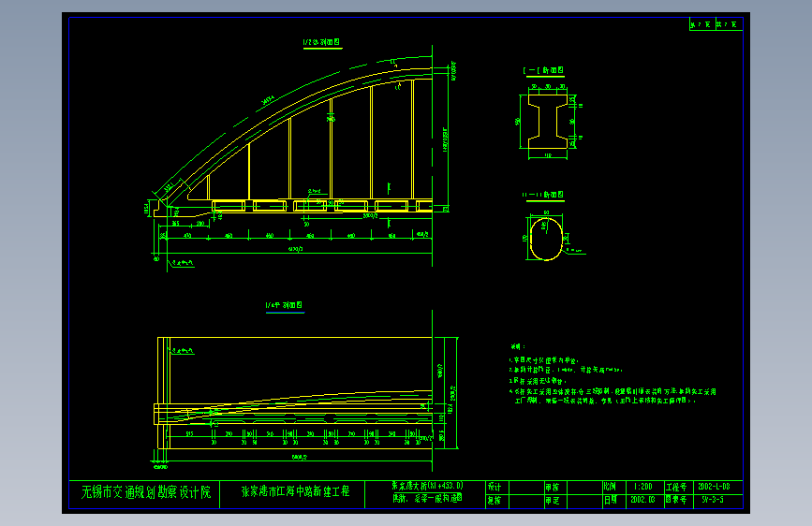Image resolution: width=812 pixels, height=526 pixels.
Task: Click the '1/4 平面图' plan view title
Action: pos(284,305)
